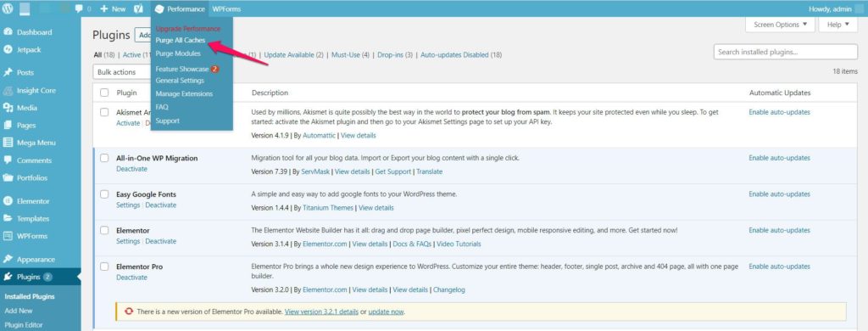Open the Media icon in sidebar
868x331 pixels.
(8, 108)
